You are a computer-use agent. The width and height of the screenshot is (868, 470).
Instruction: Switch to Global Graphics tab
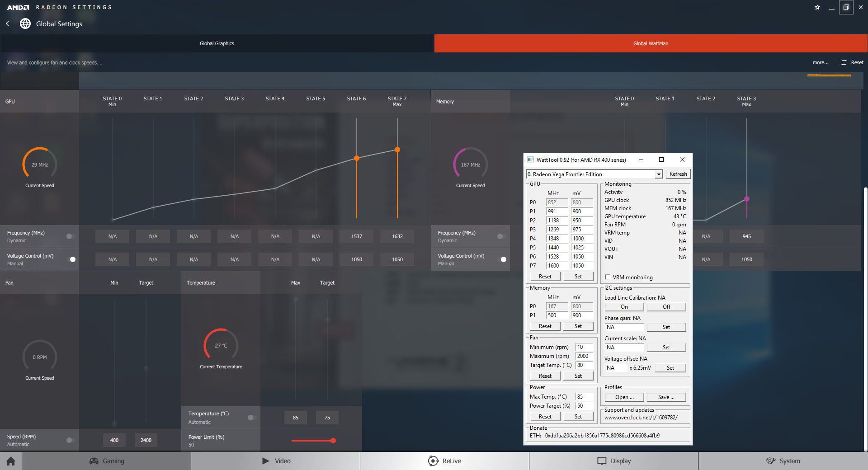pos(217,43)
